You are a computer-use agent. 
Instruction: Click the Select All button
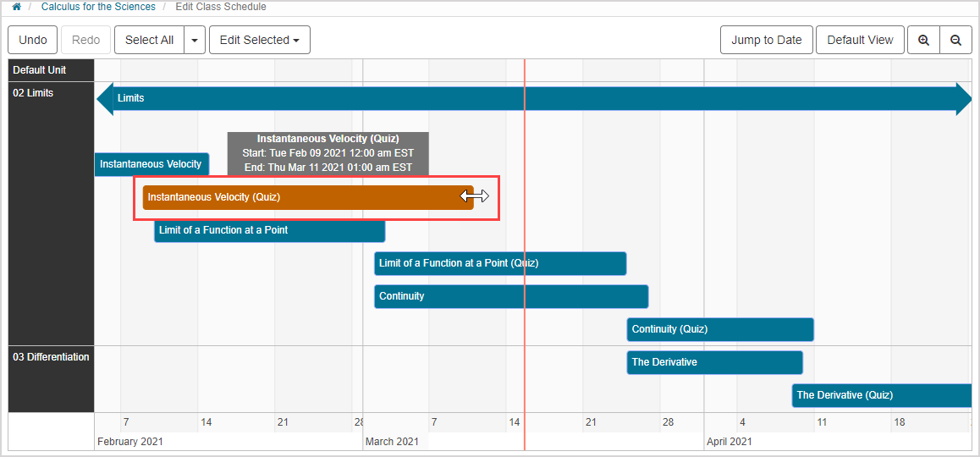149,40
